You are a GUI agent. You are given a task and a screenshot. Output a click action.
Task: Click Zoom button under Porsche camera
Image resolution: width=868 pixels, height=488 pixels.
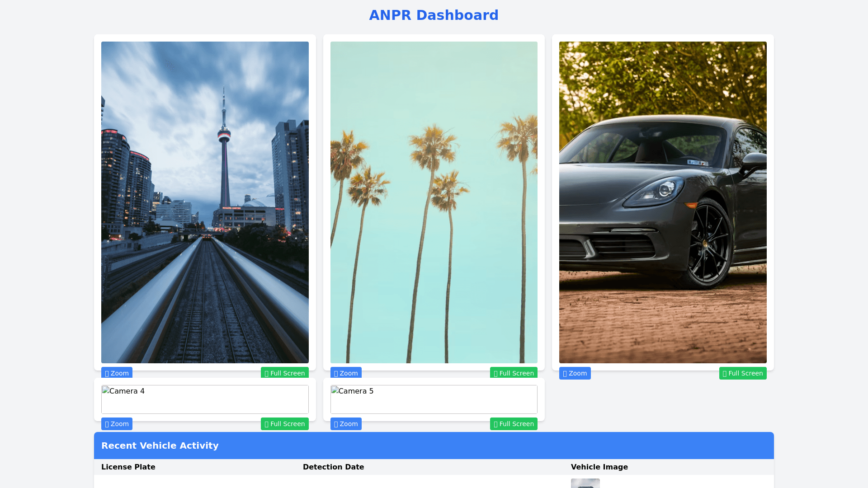tap(575, 373)
